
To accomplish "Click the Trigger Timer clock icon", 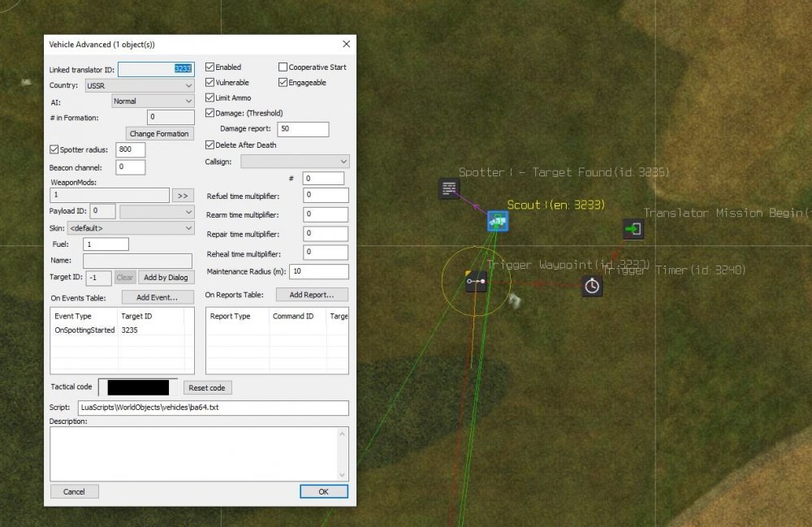I will [593, 286].
